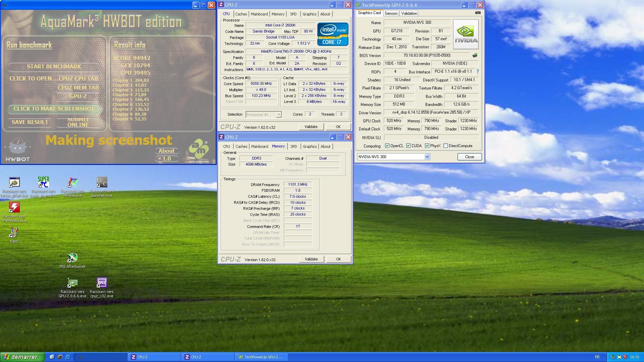Click SAVE RESULT in AquaMark
The height and width of the screenshot is (362, 644).
[x=30, y=122]
